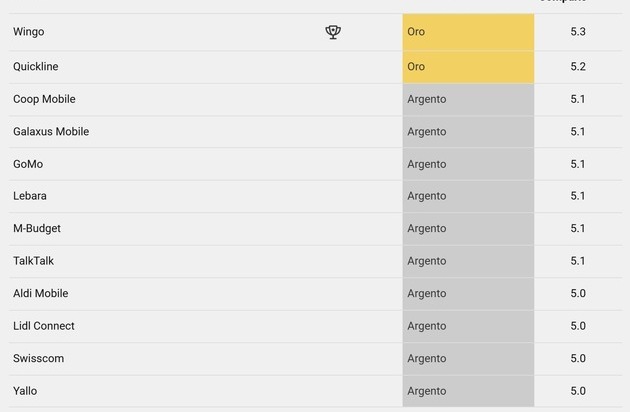The height and width of the screenshot is (412, 630).
Task: Click the Galaxus Mobile provider name
Action: coord(51,132)
